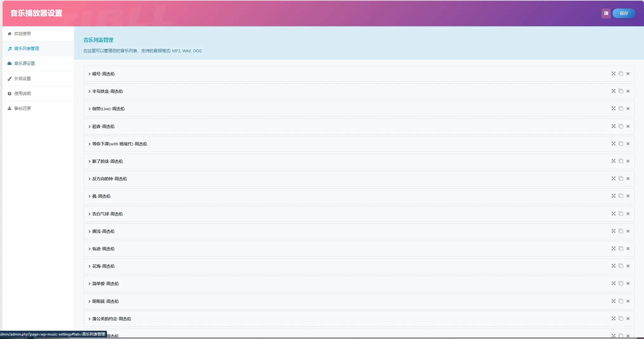
Task: Duplicate the 告白气球-周杰伦 entry
Action: pos(621,214)
